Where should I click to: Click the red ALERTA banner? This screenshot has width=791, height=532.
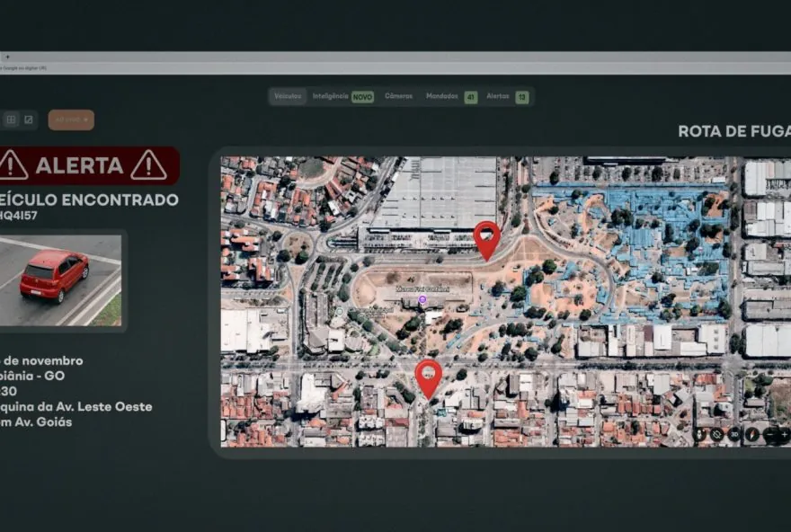tap(89, 165)
